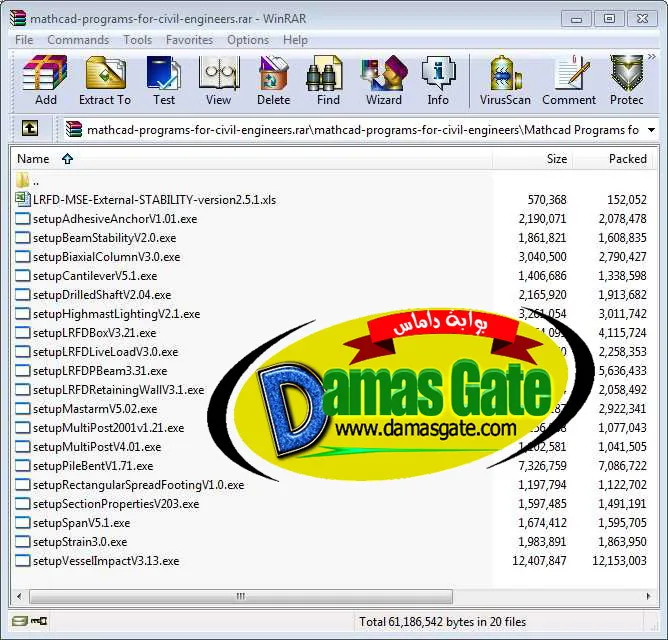The height and width of the screenshot is (640, 668).
Task: Click the parent folder '..' icon
Action: click(22, 180)
